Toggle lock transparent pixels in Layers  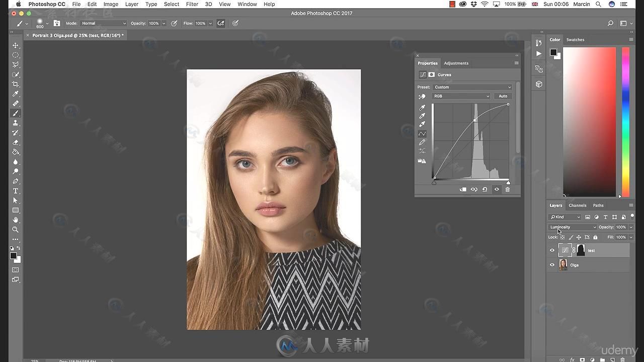pos(562,237)
